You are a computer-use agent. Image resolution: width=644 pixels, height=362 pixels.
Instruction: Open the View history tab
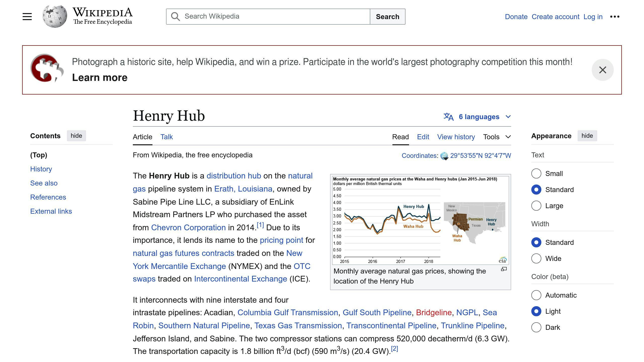[x=456, y=137]
